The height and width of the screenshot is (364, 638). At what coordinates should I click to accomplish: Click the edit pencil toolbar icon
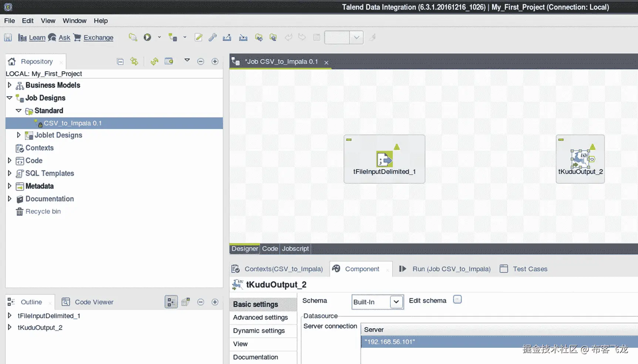(199, 37)
